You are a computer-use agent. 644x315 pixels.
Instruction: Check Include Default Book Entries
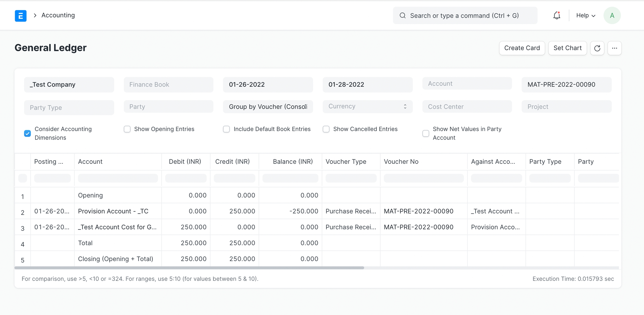coord(226,129)
